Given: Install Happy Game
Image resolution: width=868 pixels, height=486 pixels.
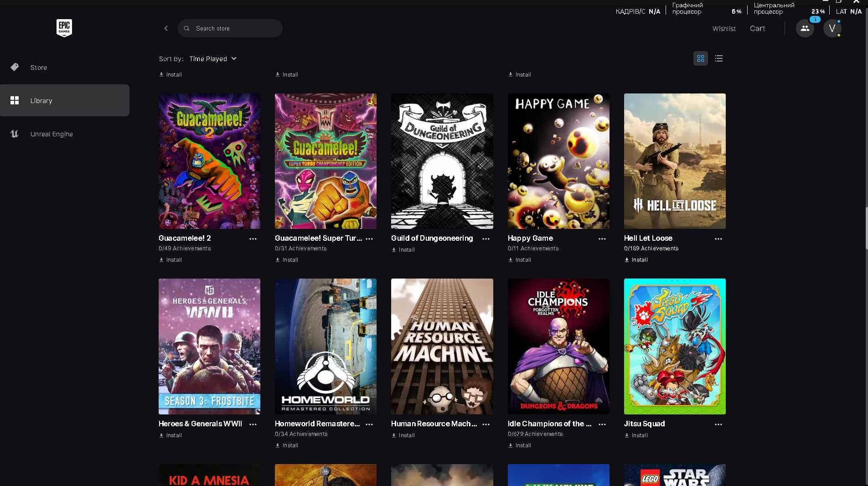Looking at the screenshot, I should click(520, 260).
